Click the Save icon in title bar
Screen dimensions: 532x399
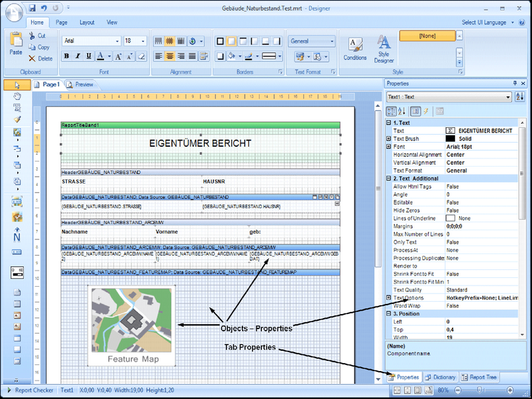(31, 8)
